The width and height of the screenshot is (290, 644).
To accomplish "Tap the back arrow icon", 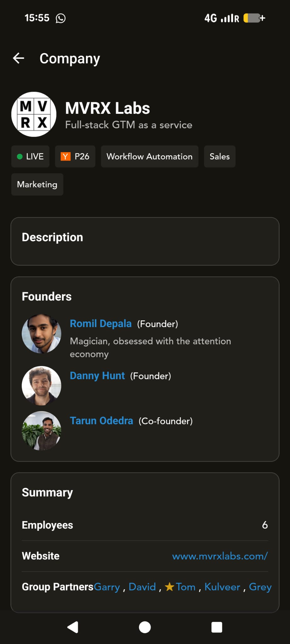I will [19, 58].
